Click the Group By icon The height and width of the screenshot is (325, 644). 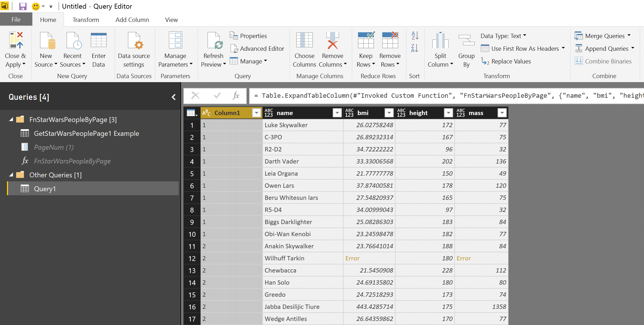[466, 40]
